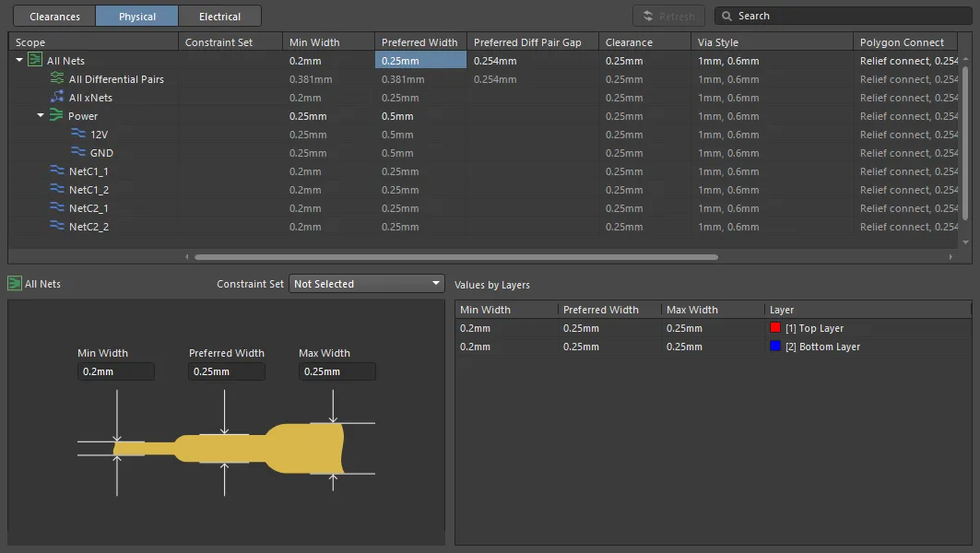
Task: Click the [2] Bottom Layer row label
Action: [822, 347]
